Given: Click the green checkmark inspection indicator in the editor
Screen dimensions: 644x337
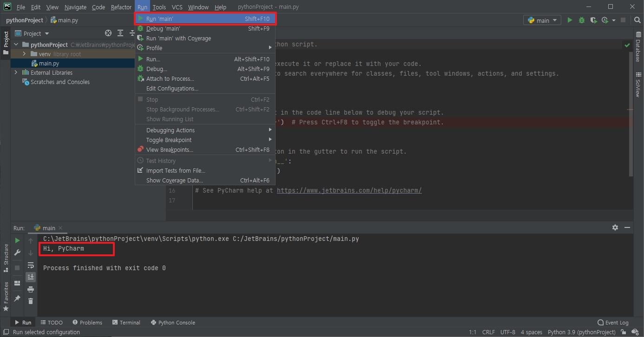Looking at the screenshot, I should click(627, 45).
